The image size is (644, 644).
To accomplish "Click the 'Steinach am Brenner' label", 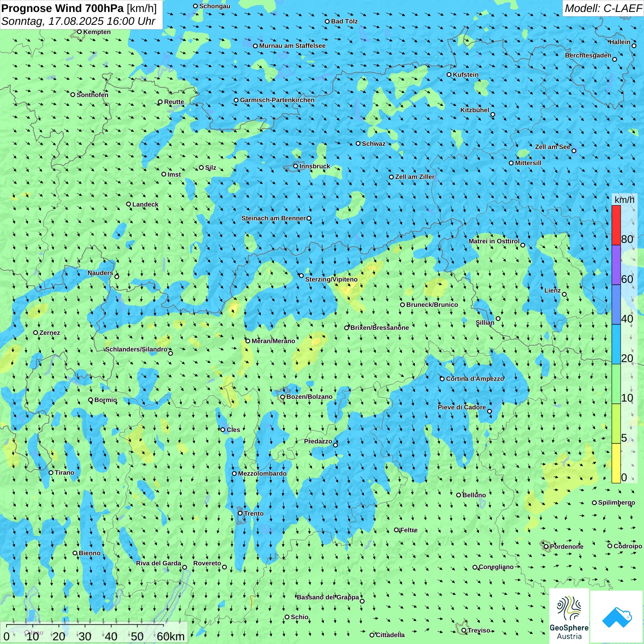I will [x=273, y=218].
